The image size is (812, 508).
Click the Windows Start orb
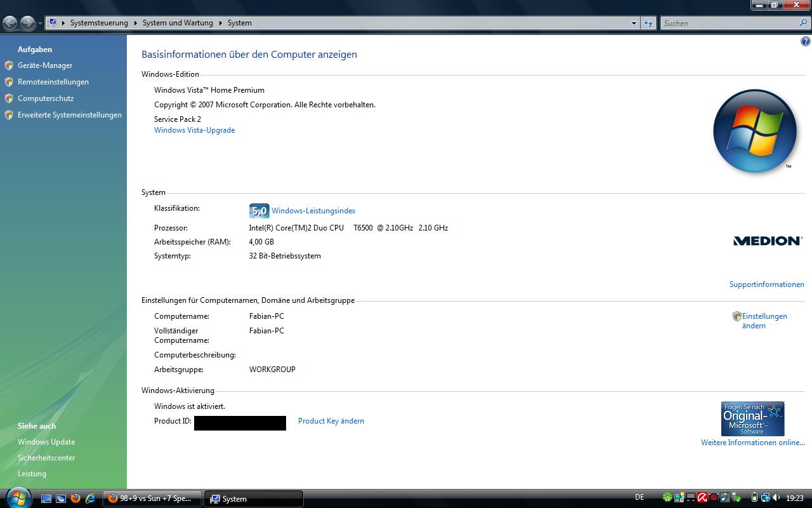tap(17, 497)
